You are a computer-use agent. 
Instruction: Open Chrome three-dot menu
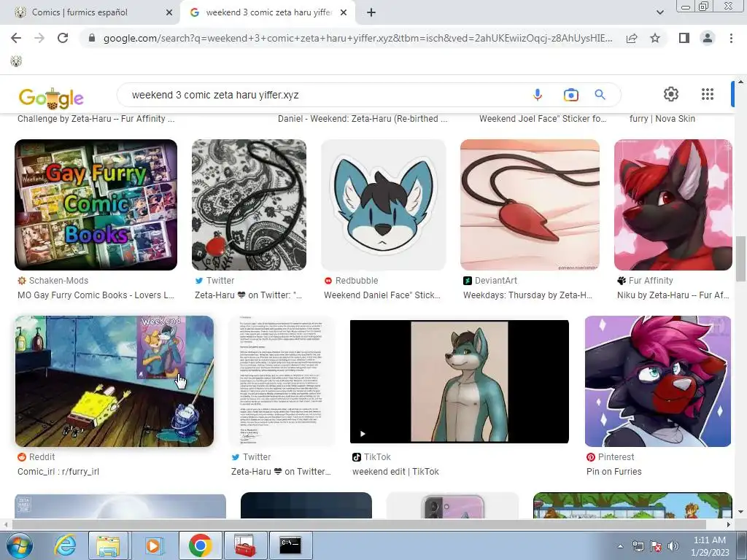point(731,38)
